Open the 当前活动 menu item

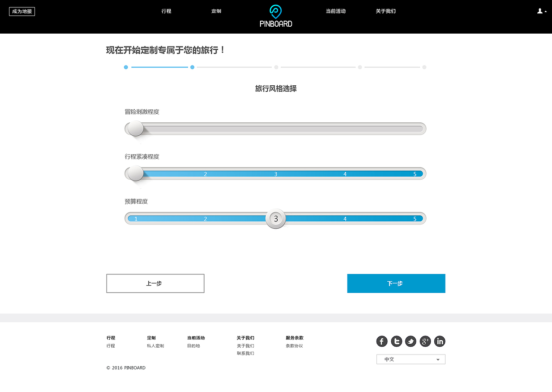tap(336, 11)
